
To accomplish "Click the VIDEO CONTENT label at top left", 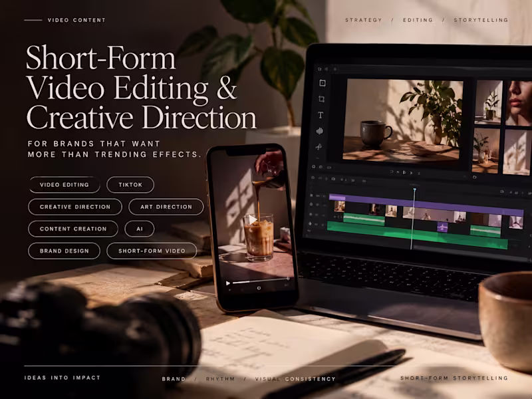I will tap(76, 20).
